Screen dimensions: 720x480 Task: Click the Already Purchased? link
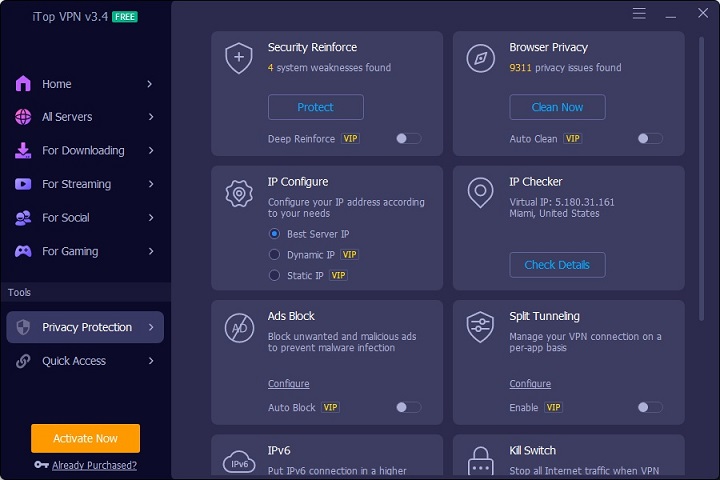tap(94, 465)
